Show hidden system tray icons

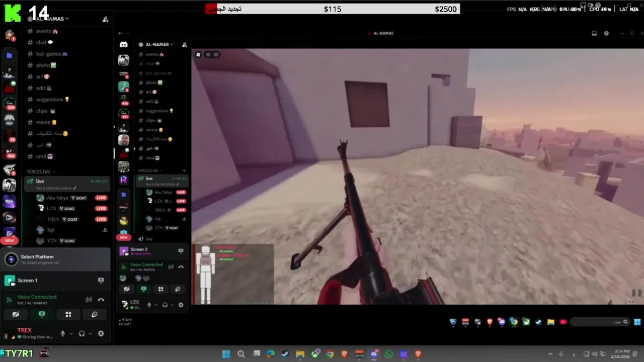point(550,354)
